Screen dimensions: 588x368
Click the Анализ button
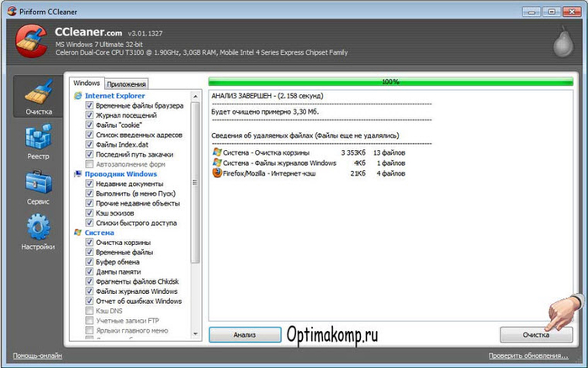tap(245, 334)
